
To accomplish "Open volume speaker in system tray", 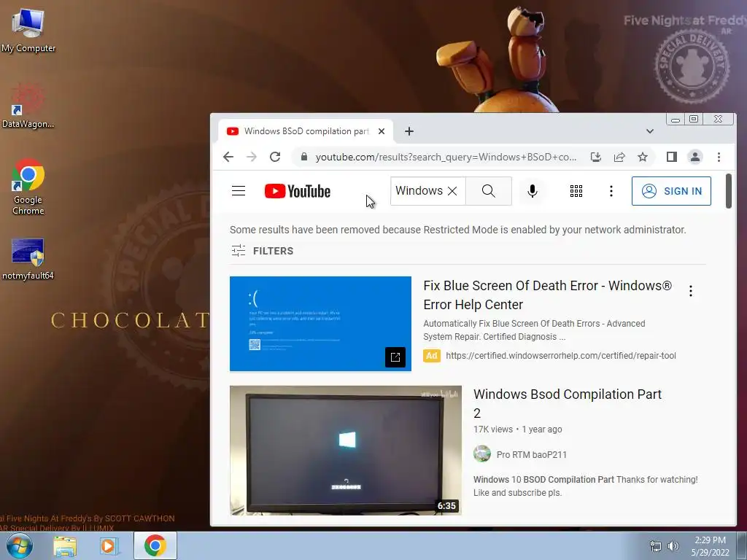I will (x=673, y=546).
